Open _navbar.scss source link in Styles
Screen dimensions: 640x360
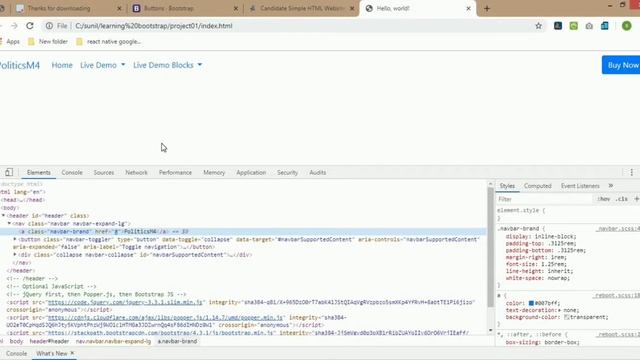617,229
